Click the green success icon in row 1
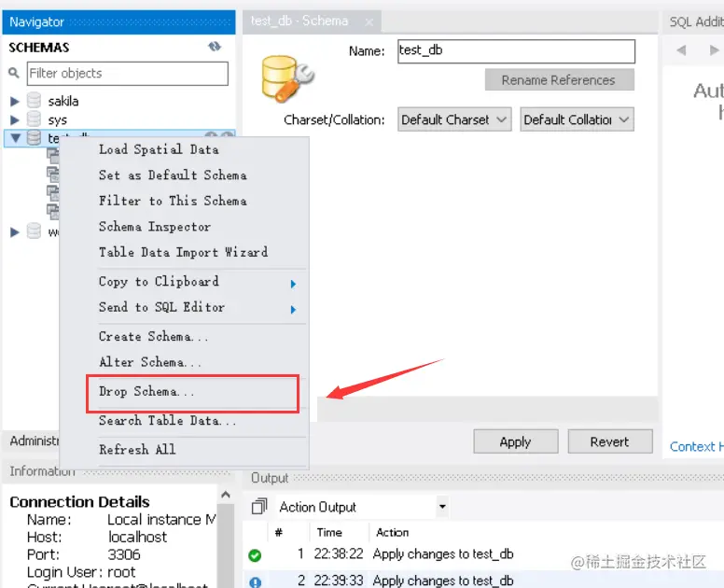The height and width of the screenshot is (588, 724). tap(255, 554)
